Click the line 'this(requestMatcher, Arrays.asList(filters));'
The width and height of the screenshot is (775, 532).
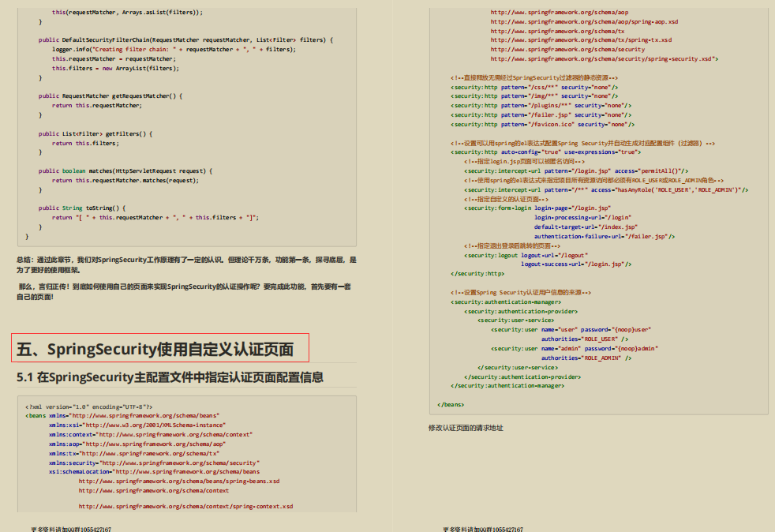128,13
